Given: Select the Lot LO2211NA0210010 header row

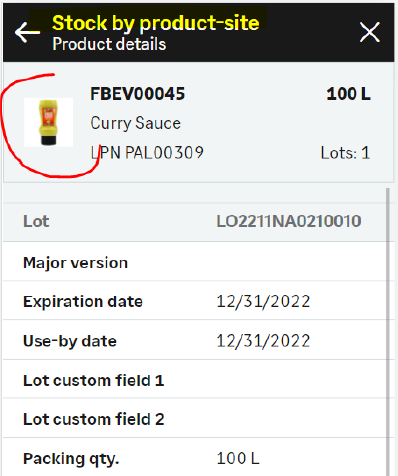Looking at the screenshot, I should pos(196,222).
